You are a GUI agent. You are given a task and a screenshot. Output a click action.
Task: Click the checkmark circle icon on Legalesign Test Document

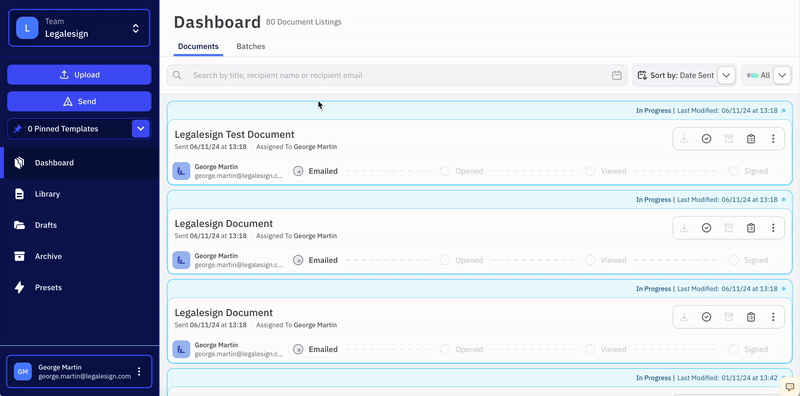(706, 139)
